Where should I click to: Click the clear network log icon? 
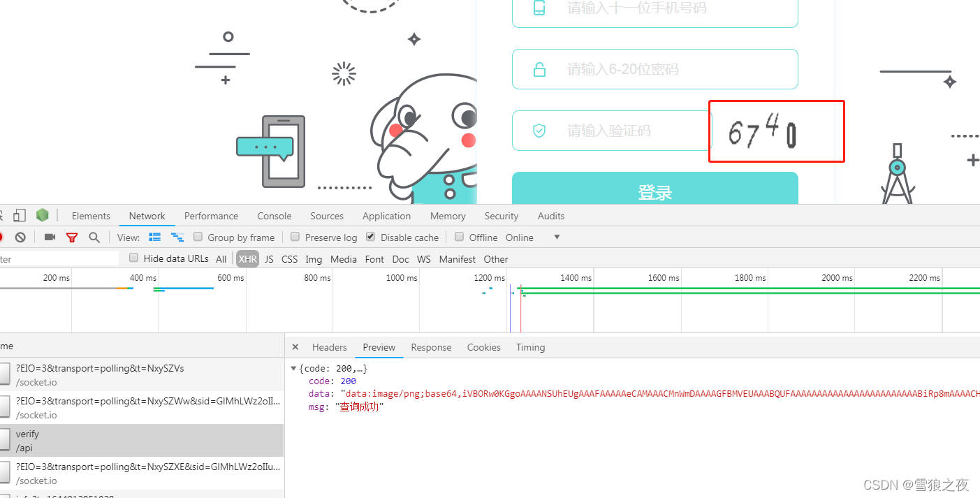tap(20, 237)
